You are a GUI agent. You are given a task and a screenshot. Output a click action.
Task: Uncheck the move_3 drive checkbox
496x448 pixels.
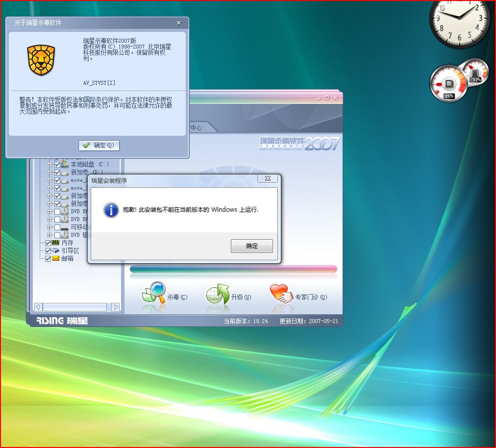(57, 188)
